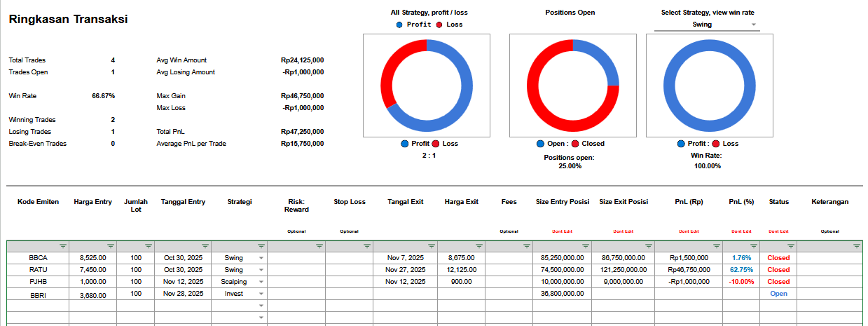Click the Keterangan column filter icon

856,246
